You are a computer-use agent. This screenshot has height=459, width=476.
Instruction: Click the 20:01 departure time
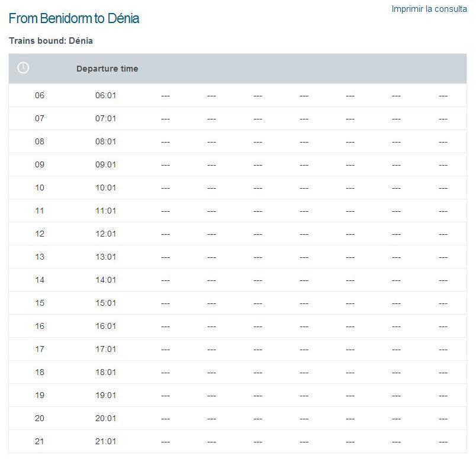point(105,418)
